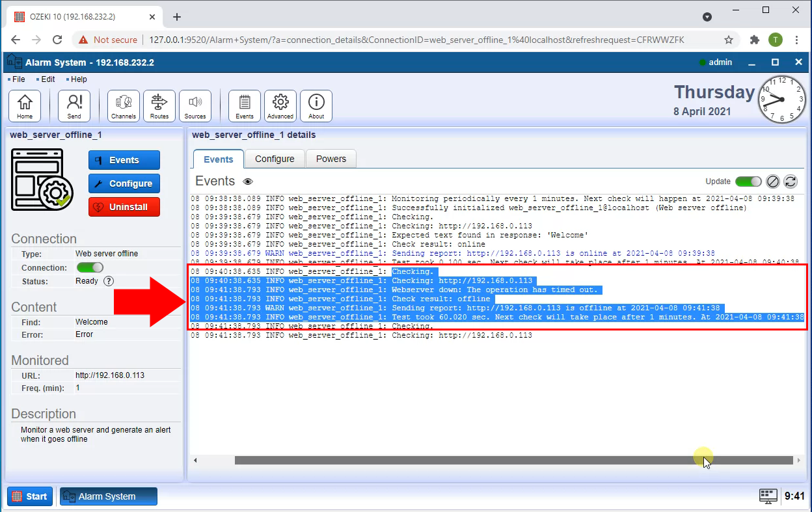Click the '8 April 2021' date text
812x512 pixels.
click(x=702, y=111)
